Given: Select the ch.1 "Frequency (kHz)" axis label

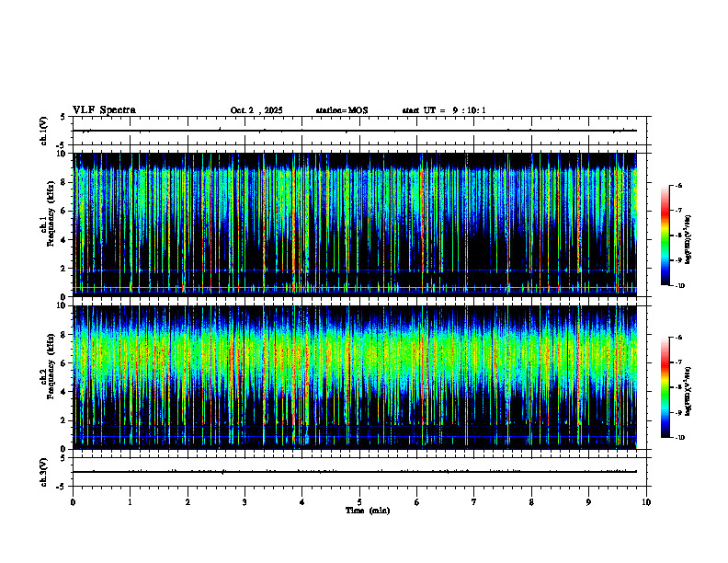Looking at the screenshot, I should [x=51, y=213].
